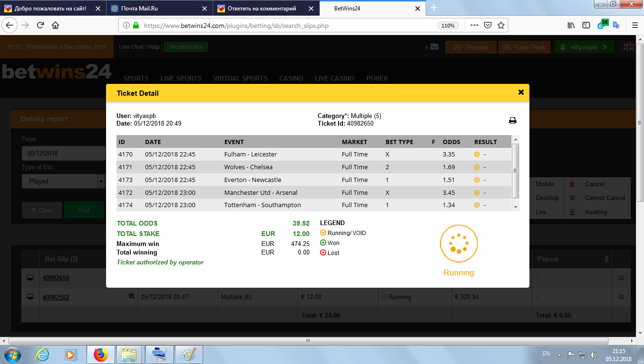Open new browser tab with plus
This screenshot has width=644, height=364.
[x=434, y=8]
